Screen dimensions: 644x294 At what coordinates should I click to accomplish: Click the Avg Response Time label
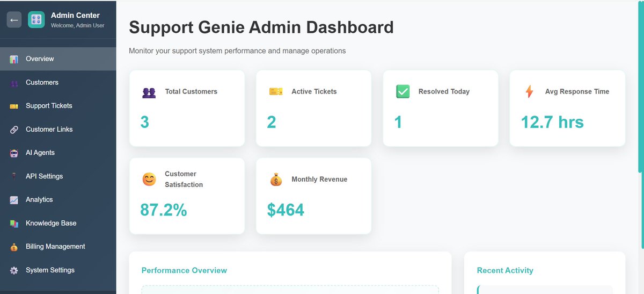[x=577, y=91]
